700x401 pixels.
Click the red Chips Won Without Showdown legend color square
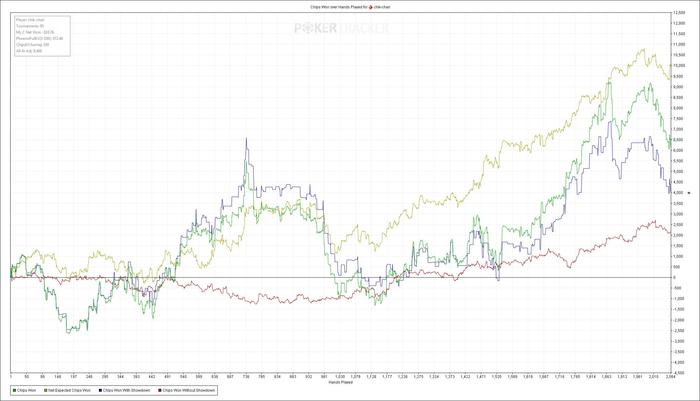[x=160, y=390]
